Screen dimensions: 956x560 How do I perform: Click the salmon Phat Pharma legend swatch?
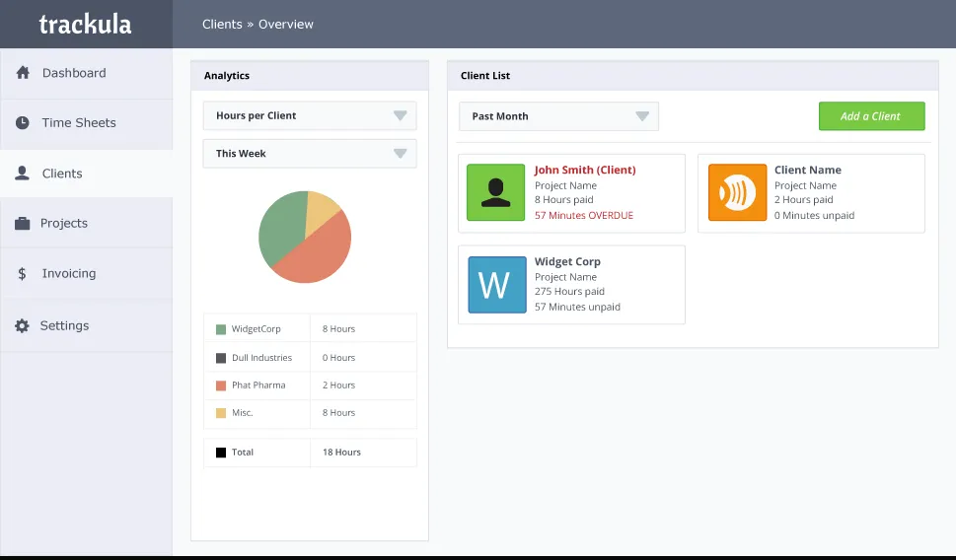point(221,385)
